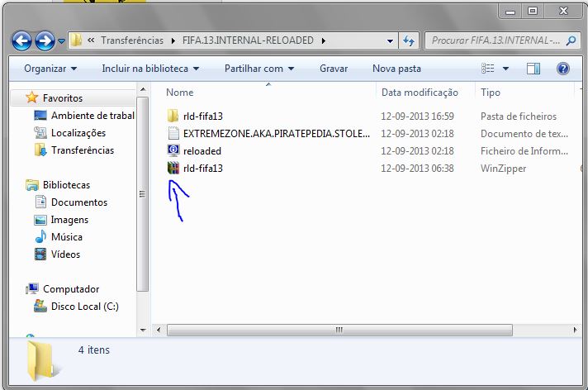
Task: Create a new folder with Nova pasta
Action: [x=396, y=69]
